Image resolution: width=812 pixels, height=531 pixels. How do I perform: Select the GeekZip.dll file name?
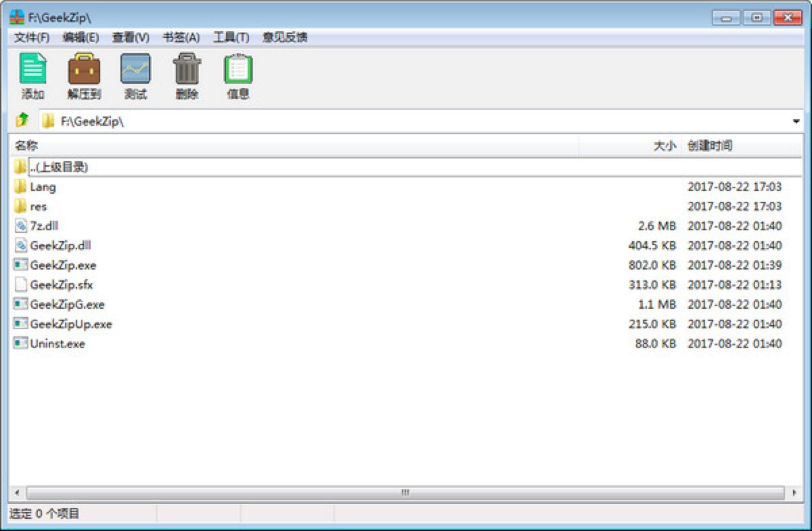click(61, 245)
